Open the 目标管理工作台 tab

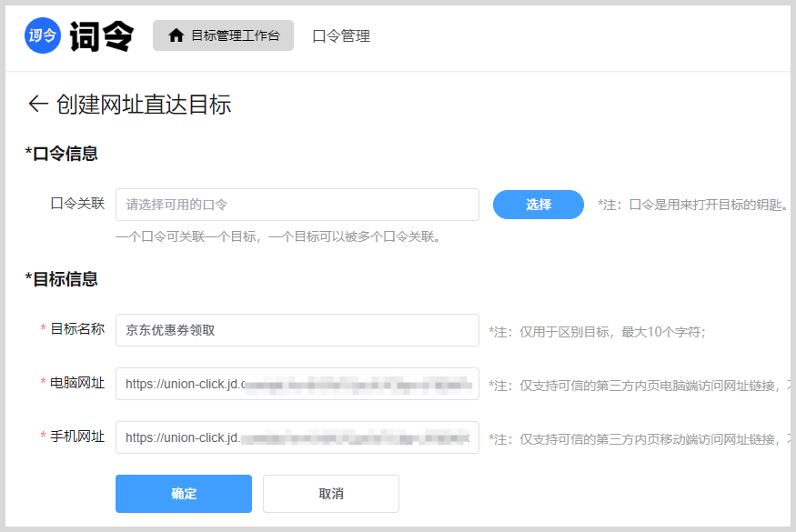(x=223, y=35)
